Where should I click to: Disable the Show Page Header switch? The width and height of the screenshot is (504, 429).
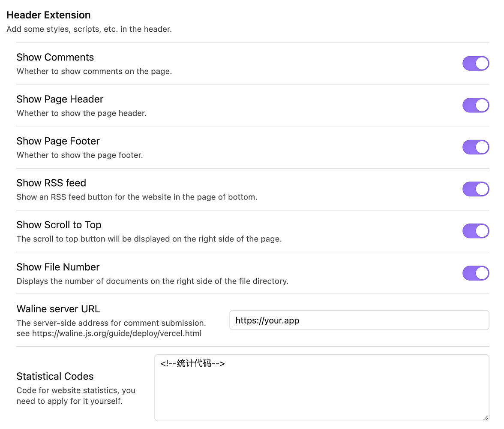tap(475, 106)
